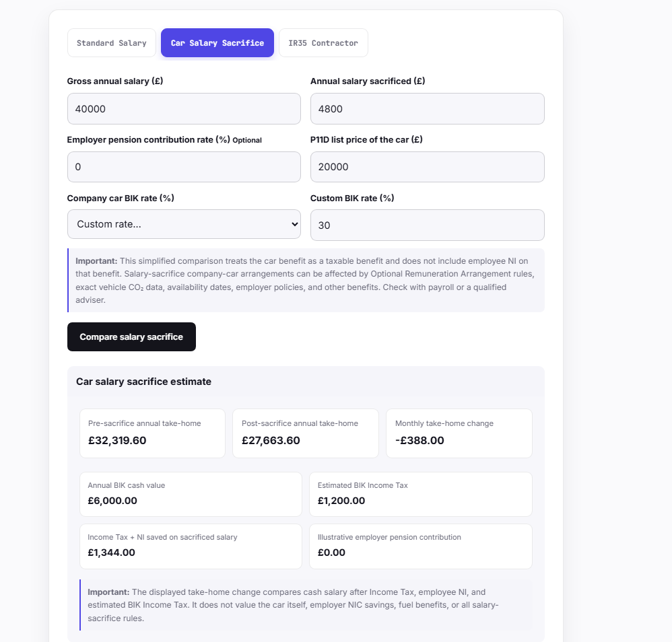Select the P11D list price input
The image size is (672, 642).
point(428,167)
